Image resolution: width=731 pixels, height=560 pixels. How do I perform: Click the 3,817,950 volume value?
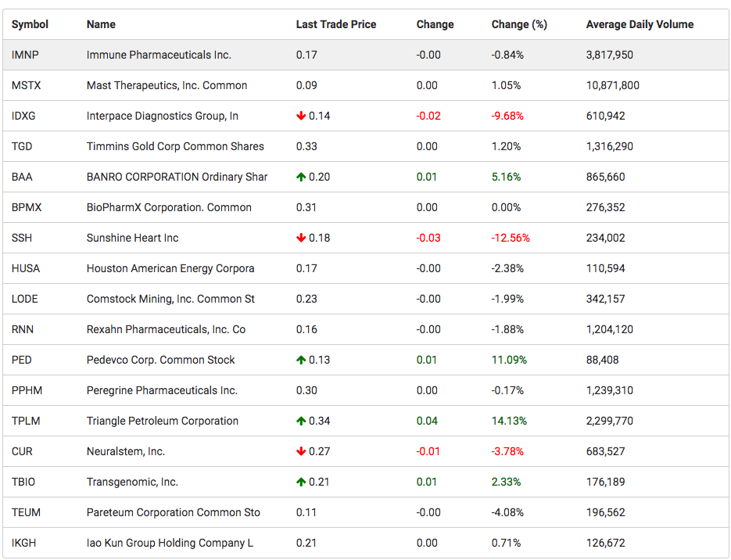pyautogui.click(x=610, y=55)
